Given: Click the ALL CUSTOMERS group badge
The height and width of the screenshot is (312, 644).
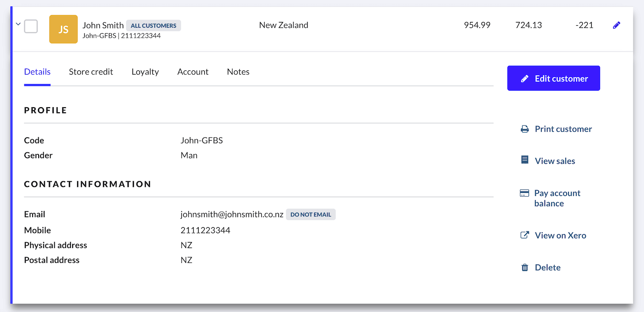Looking at the screenshot, I should pyautogui.click(x=153, y=26).
